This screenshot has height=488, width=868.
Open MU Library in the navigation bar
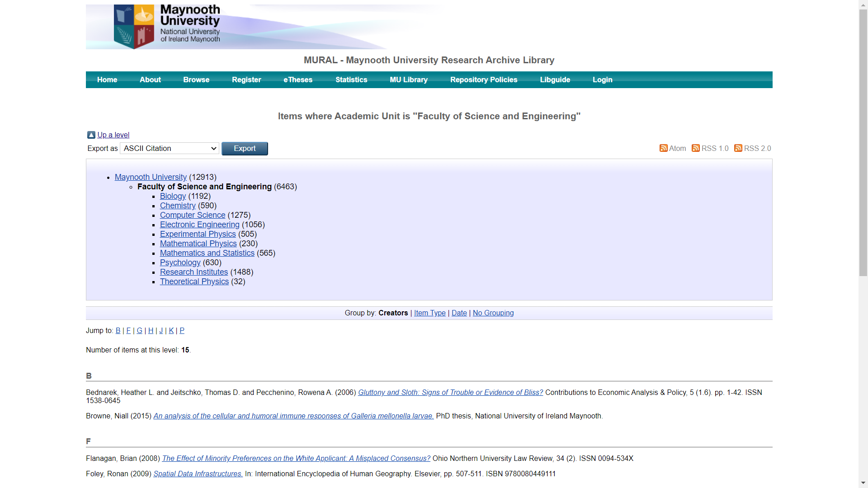point(409,80)
